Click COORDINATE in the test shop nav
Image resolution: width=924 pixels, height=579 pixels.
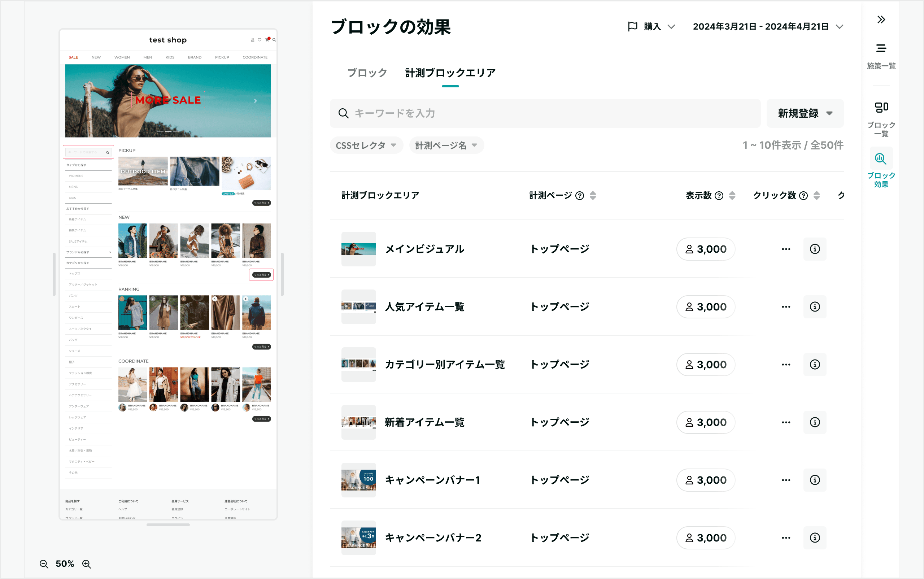point(255,57)
